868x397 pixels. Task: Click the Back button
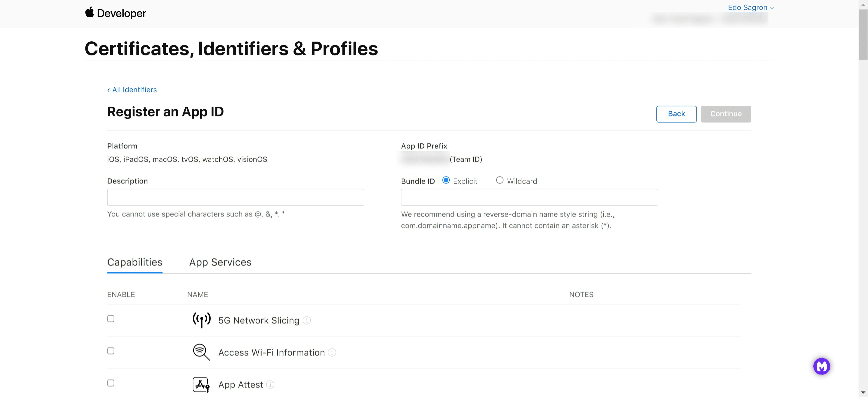[676, 114]
